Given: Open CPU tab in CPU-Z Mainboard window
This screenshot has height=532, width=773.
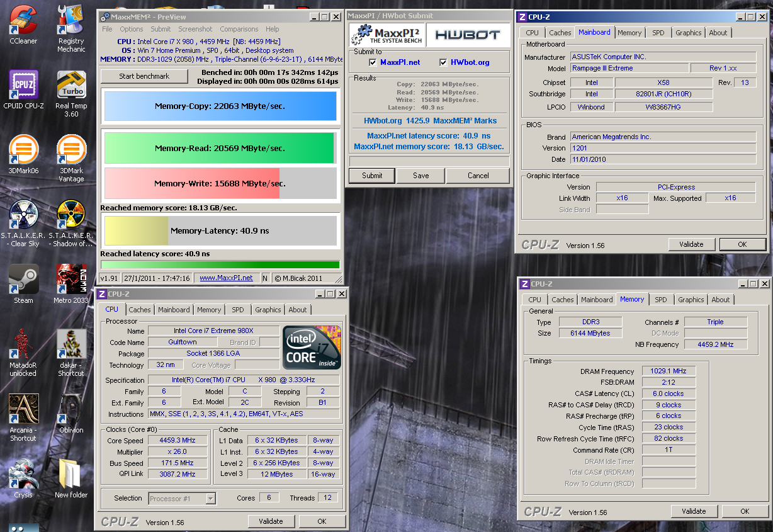Looking at the screenshot, I should 533,33.
